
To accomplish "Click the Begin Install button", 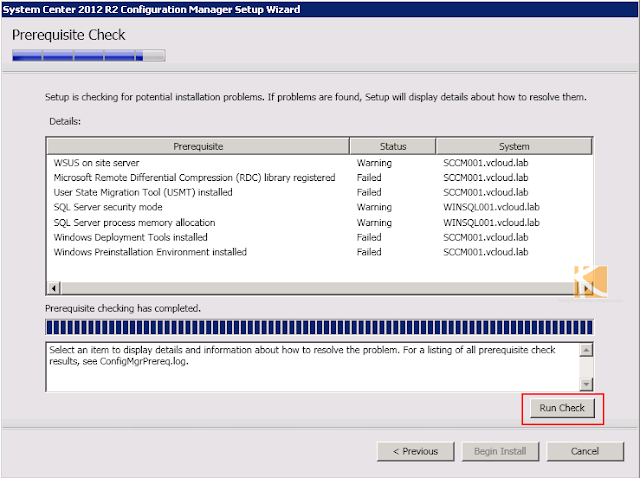I will coord(500,451).
